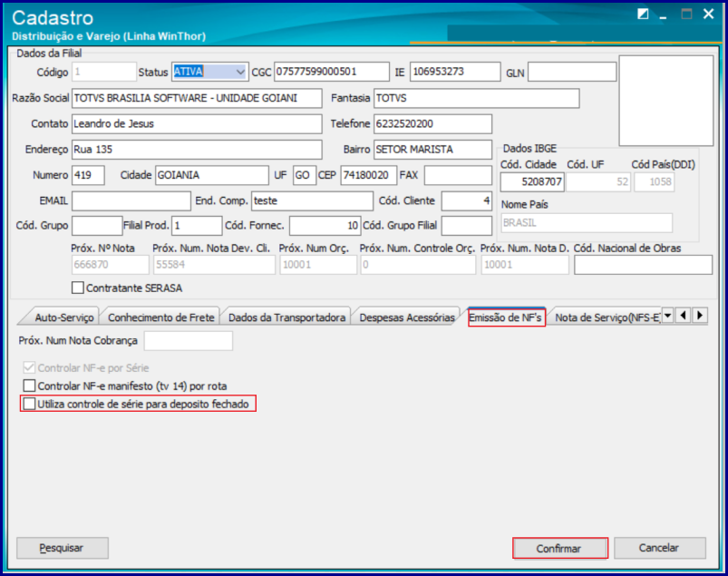Click the Próx. Nº Nota field 666870
Viewport: 728px width, 576px height.
pyautogui.click(x=110, y=265)
